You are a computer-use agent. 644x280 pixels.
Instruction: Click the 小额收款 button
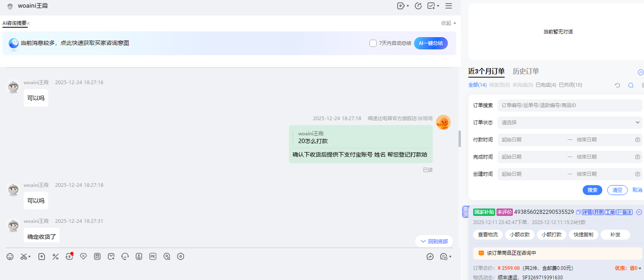click(520, 235)
